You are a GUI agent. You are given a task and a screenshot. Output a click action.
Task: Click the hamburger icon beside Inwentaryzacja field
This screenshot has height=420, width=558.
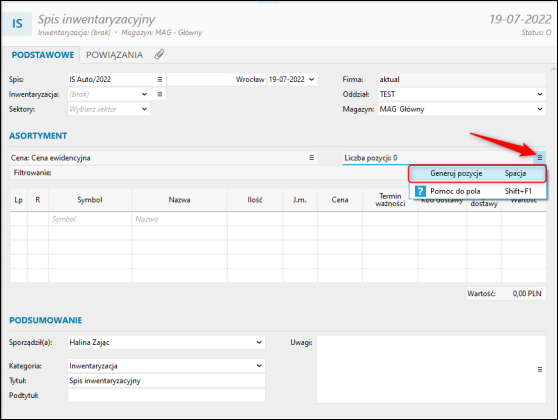160,94
